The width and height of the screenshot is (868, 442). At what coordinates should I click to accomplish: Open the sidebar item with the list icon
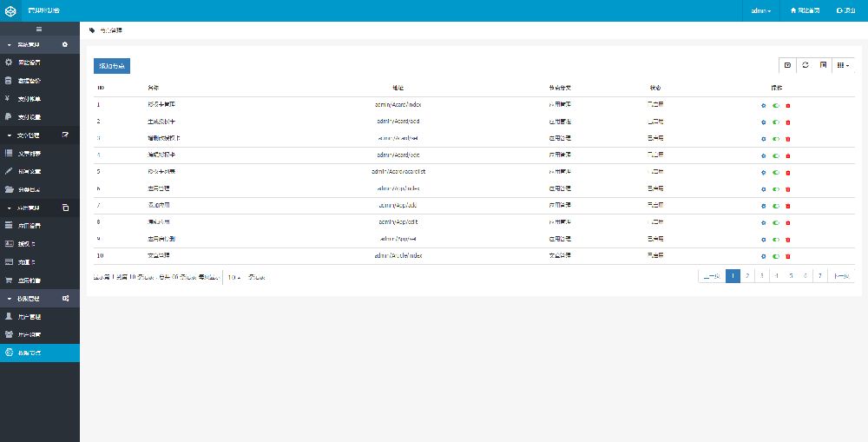point(40,153)
